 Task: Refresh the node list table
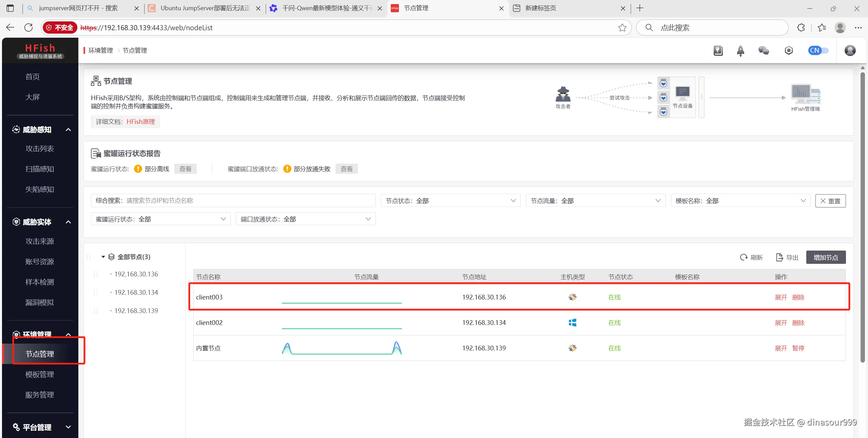coord(751,257)
